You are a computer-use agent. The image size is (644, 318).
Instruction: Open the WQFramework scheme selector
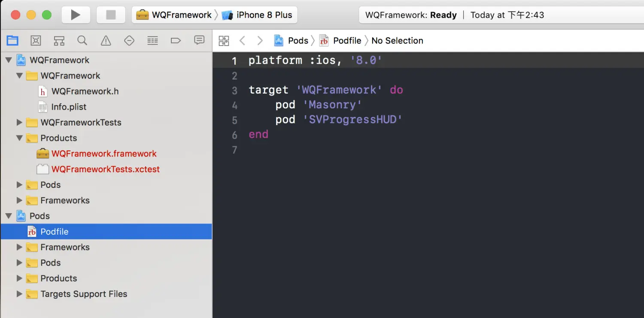[x=174, y=15]
